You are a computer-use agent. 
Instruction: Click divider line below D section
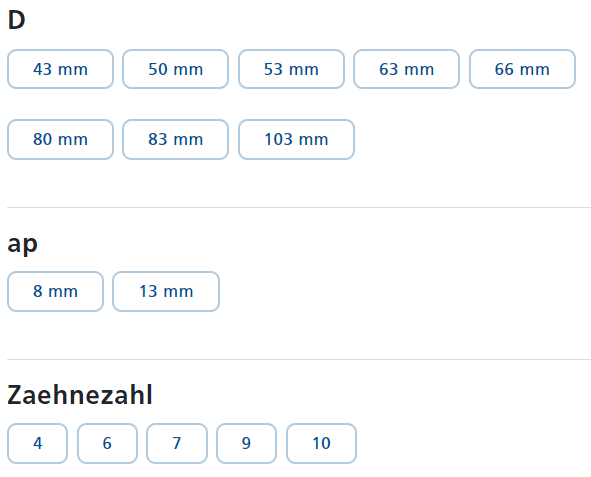click(x=299, y=207)
